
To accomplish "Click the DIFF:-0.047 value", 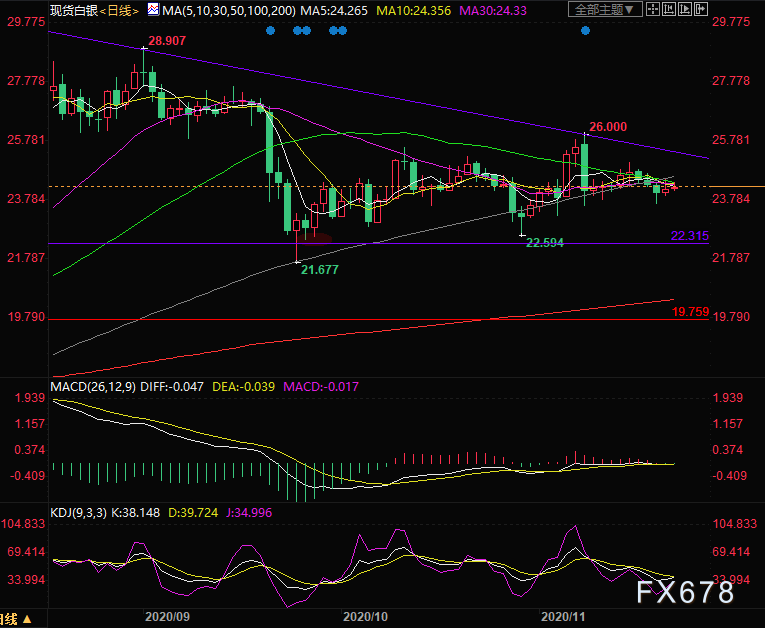I will [172, 387].
